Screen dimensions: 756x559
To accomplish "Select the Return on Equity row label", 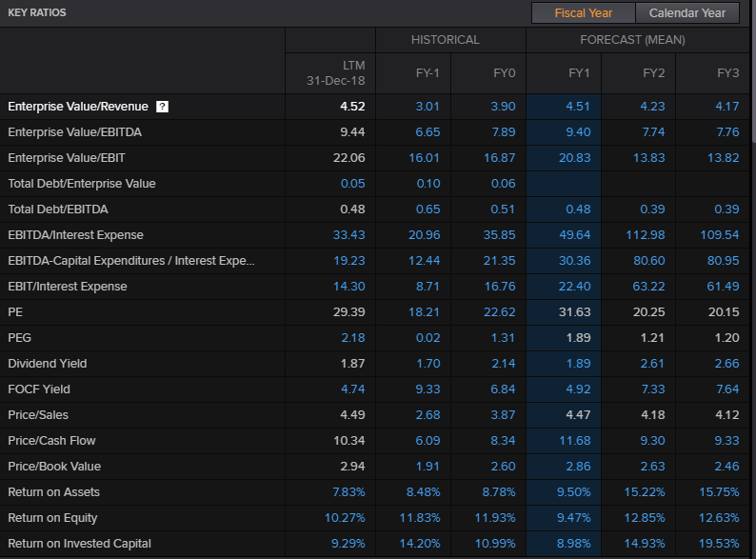I will coord(52,518).
